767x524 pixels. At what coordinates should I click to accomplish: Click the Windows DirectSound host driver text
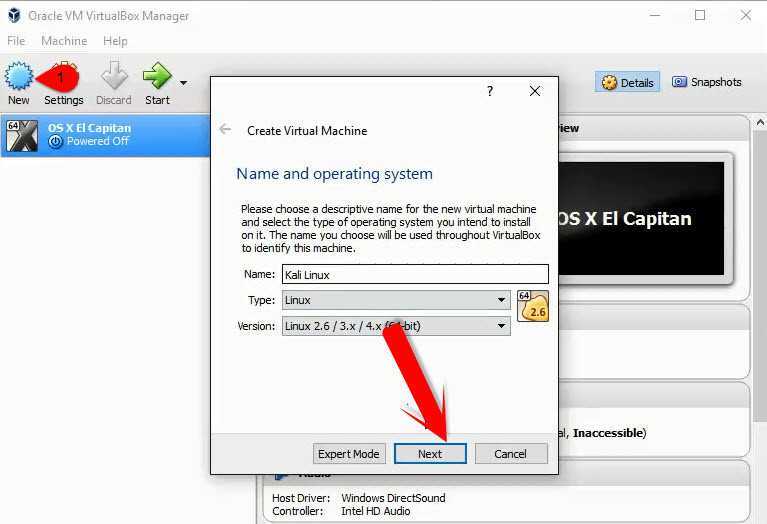click(x=393, y=498)
